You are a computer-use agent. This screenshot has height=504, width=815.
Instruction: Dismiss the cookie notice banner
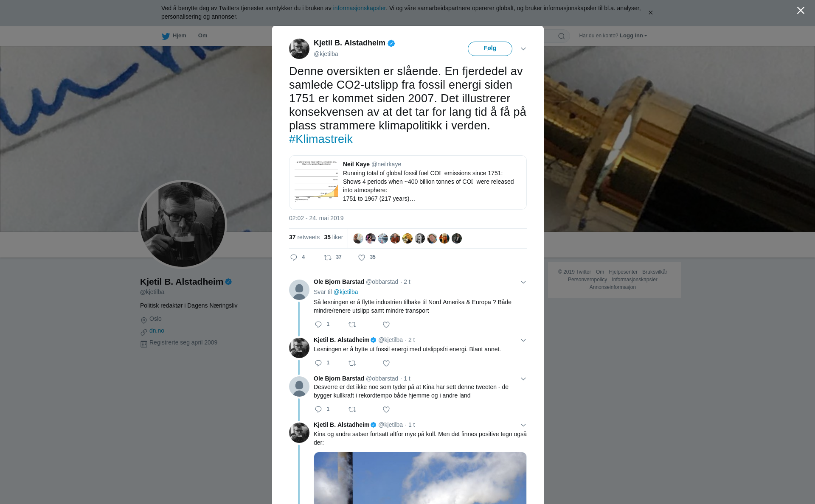click(x=650, y=13)
